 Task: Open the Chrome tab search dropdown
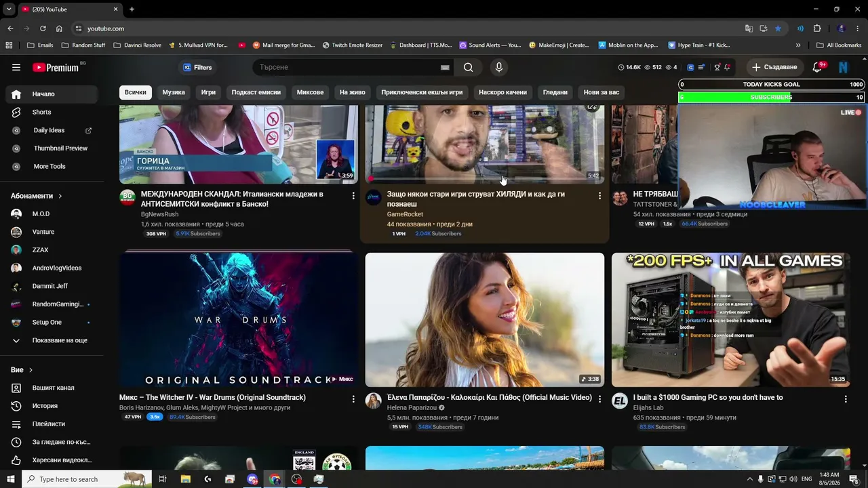9,9
